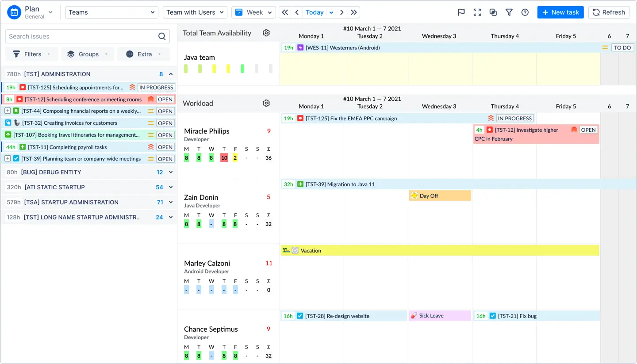Open the Workload settings gear

pyautogui.click(x=266, y=103)
